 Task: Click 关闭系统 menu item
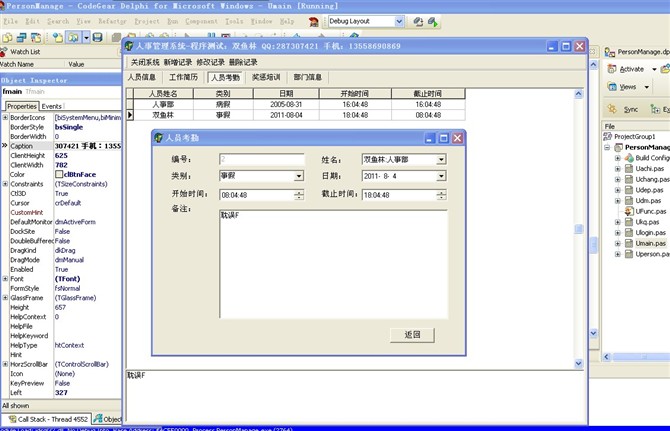tap(145, 62)
